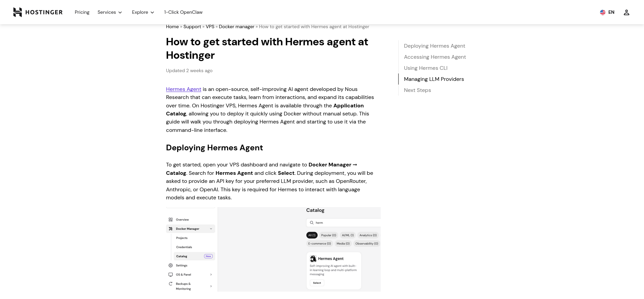
Task: Expand the Explore dropdown menu
Action: 143,12
